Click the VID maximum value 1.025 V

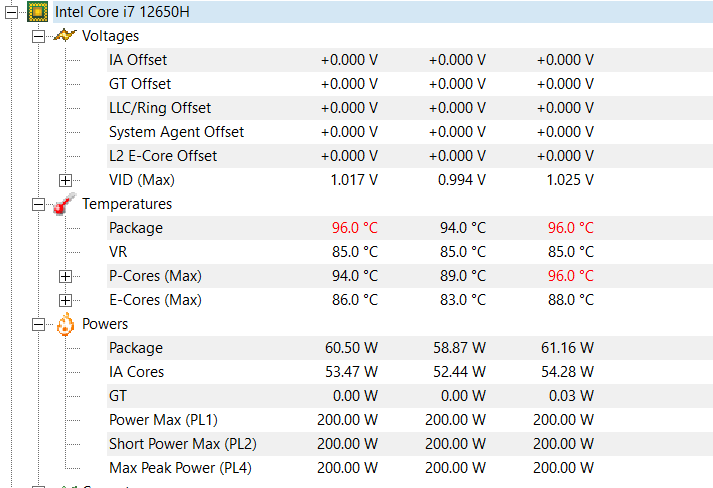570,180
